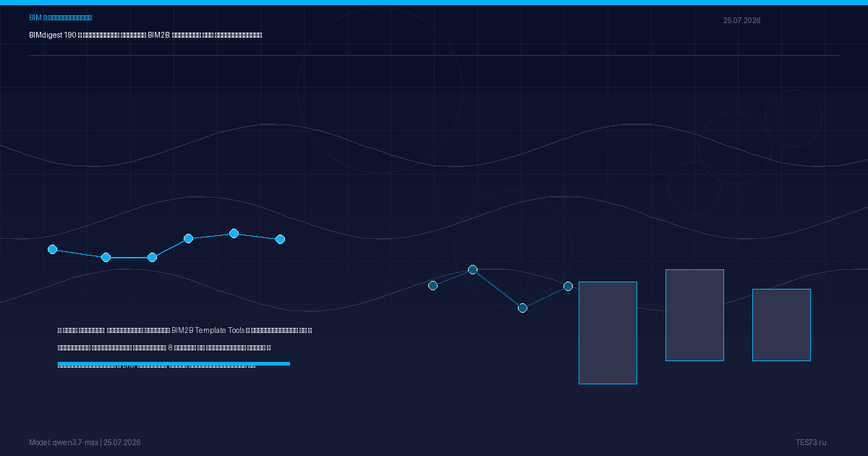Click the highest point on the bright blue line
Image resolution: width=868 pixels, height=456 pixels.
click(234, 233)
